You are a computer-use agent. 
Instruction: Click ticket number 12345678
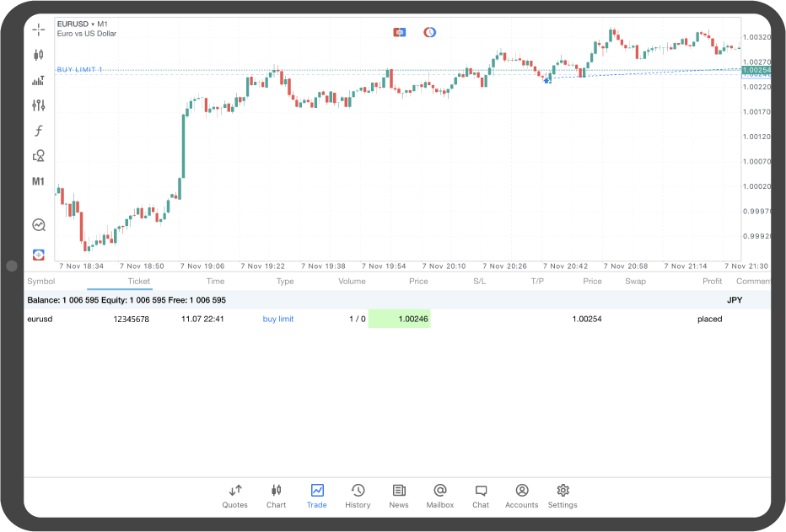click(132, 319)
